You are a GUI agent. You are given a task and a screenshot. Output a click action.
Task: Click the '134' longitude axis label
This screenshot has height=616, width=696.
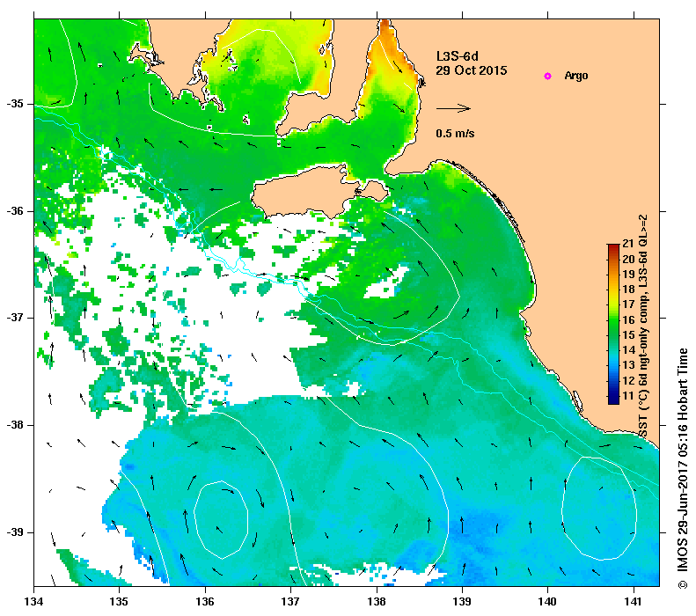[33, 602]
